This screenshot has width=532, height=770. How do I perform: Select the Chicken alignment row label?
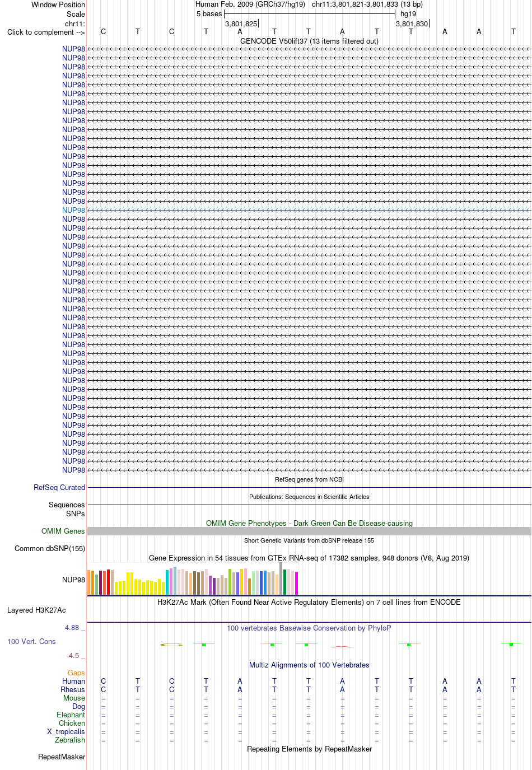(x=72, y=724)
